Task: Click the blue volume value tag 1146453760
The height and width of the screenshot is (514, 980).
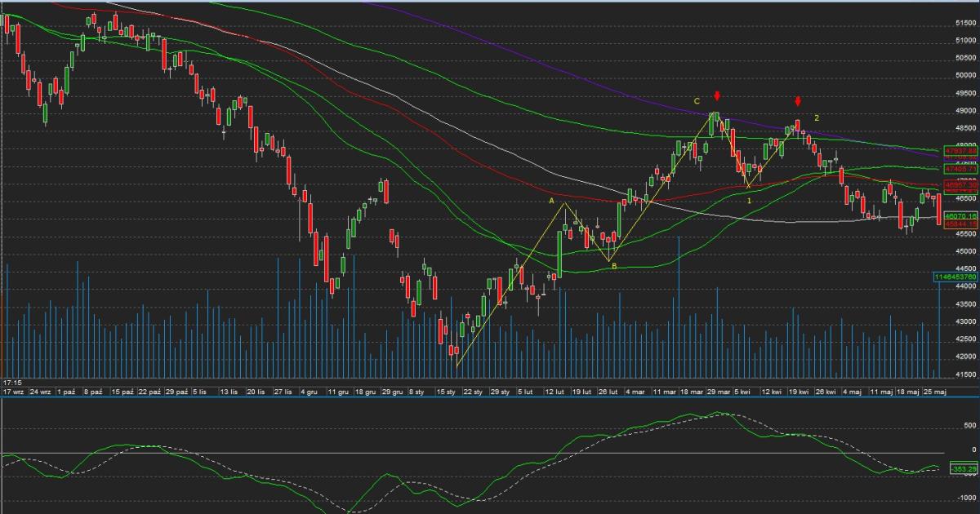Action: point(956,277)
